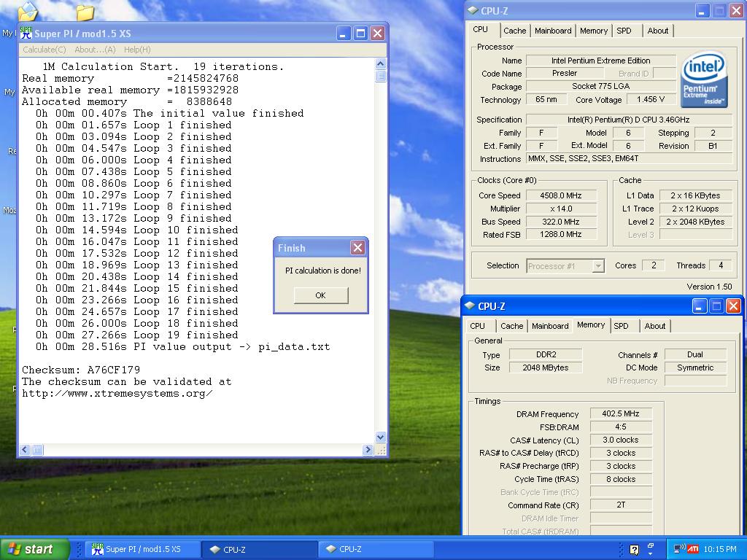
Task: Click the lower CPU-Z title bar icon
Action: click(x=470, y=306)
